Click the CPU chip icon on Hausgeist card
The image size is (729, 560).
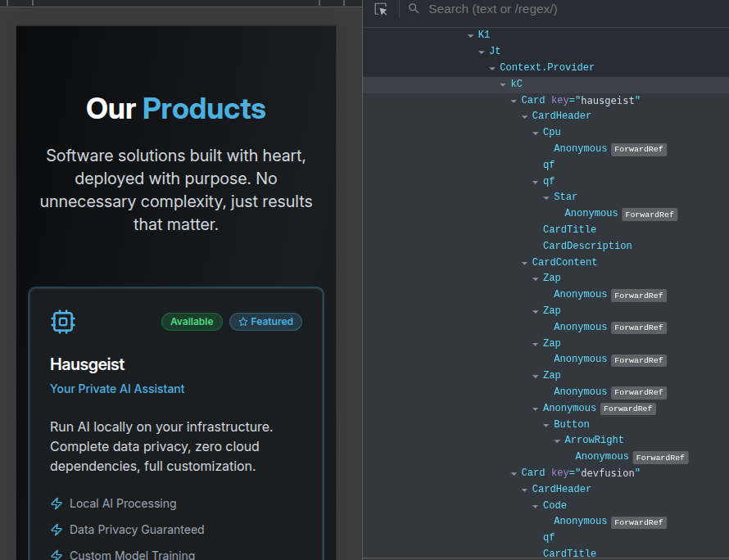click(63, 322)
